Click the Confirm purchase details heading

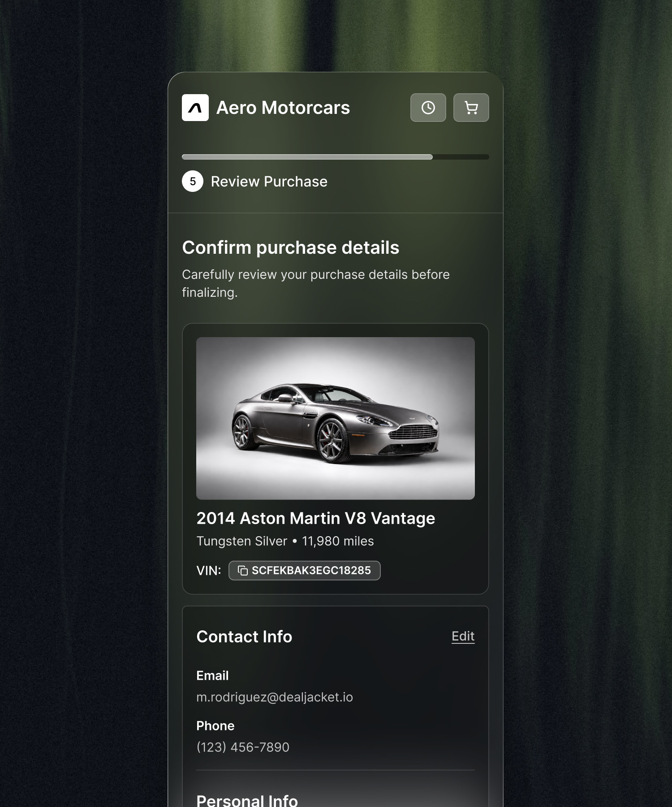tap(290, 247)
